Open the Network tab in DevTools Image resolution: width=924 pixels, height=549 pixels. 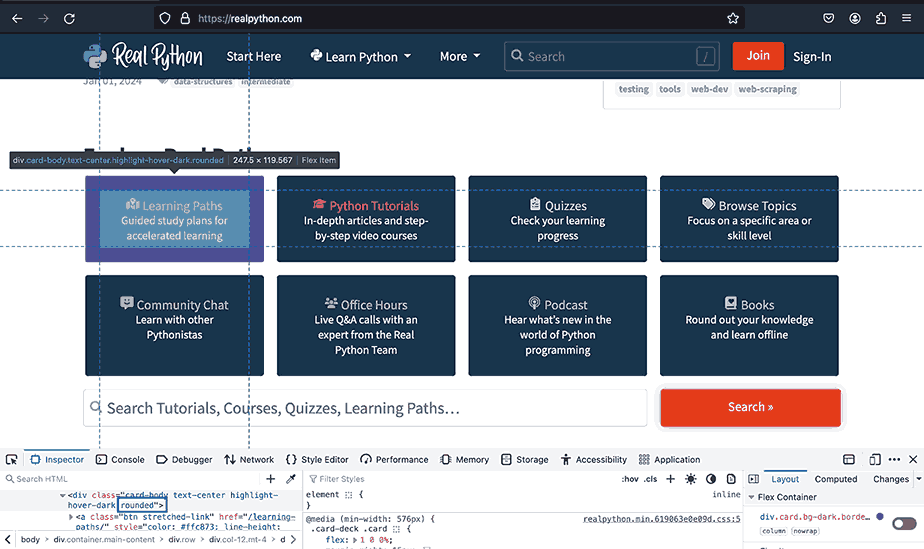(249, 459)
